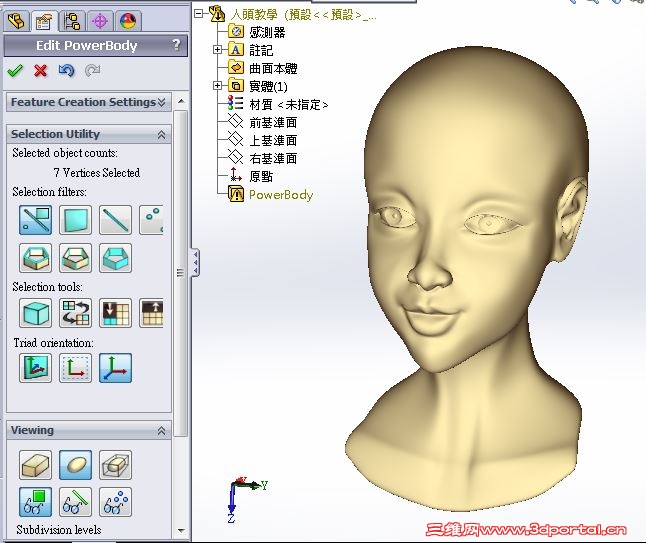
Task: Toggle vertex visibility glasses icon
Action: (115, 502)
